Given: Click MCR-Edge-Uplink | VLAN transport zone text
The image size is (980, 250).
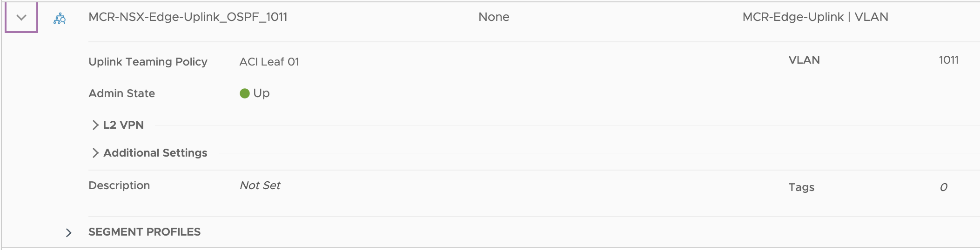Looking at the screenshot, I should pyautogui.click(x=815, y=17).
